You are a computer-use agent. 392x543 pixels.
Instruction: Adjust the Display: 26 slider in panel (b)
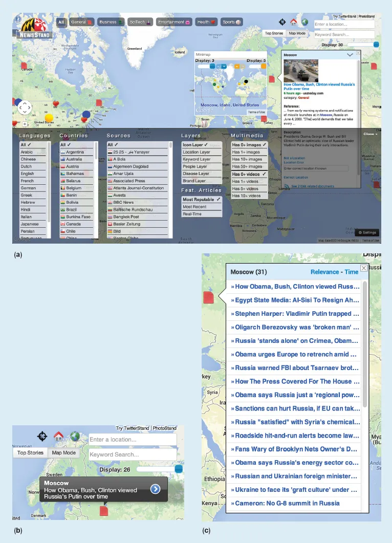pos(179,469)
